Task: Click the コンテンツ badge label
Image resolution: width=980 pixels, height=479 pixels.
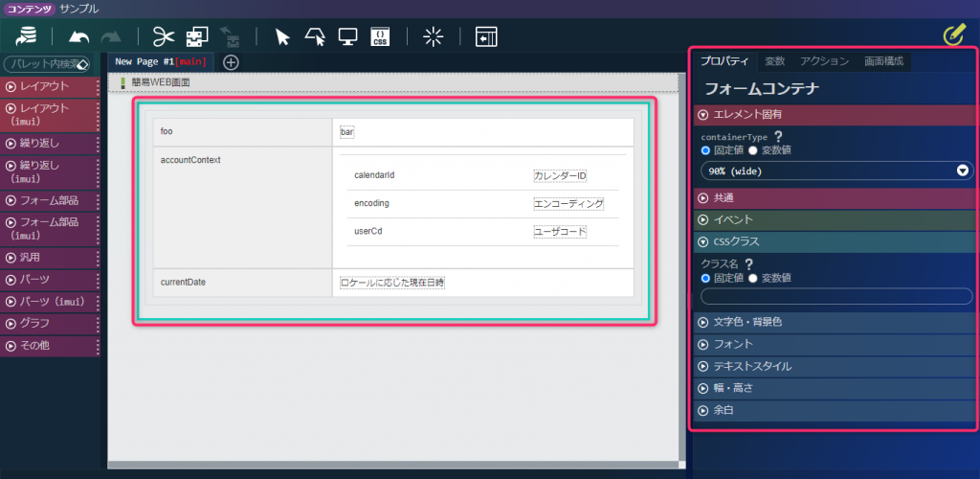Action: pos(30,9)
